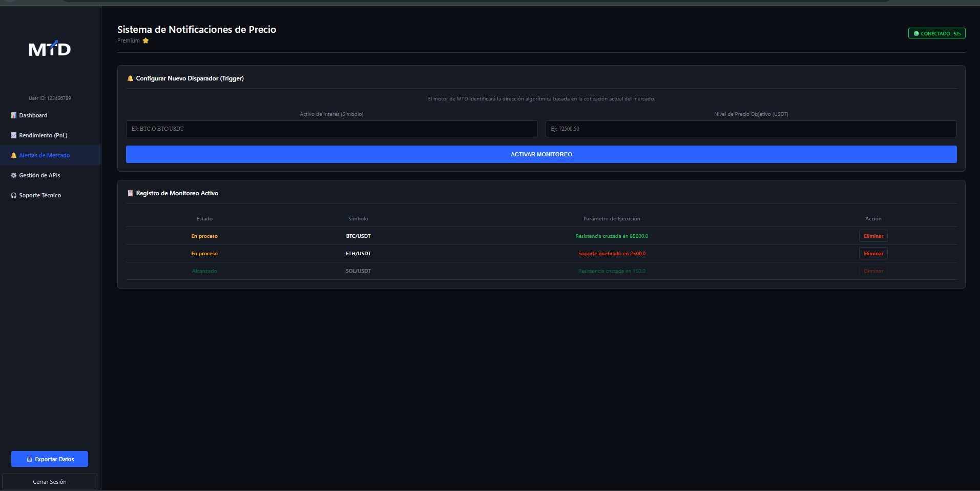The width and height of the screenshot is (980, 491).
Task: Delete the BTC/USDT alert with Eliminar
Action: pyautogui.click(x=873, y=236)
